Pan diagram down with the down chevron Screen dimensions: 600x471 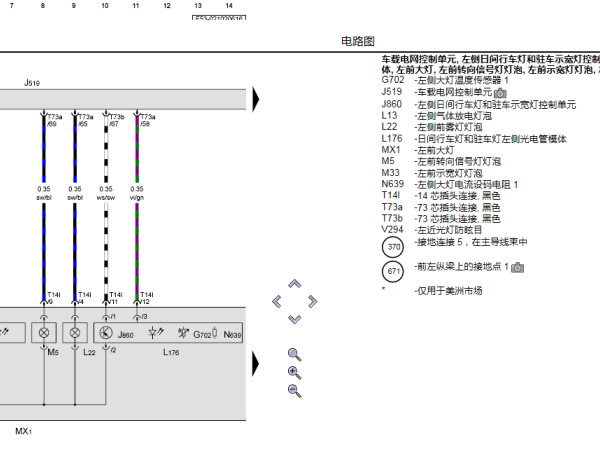(x=295, y=319)
